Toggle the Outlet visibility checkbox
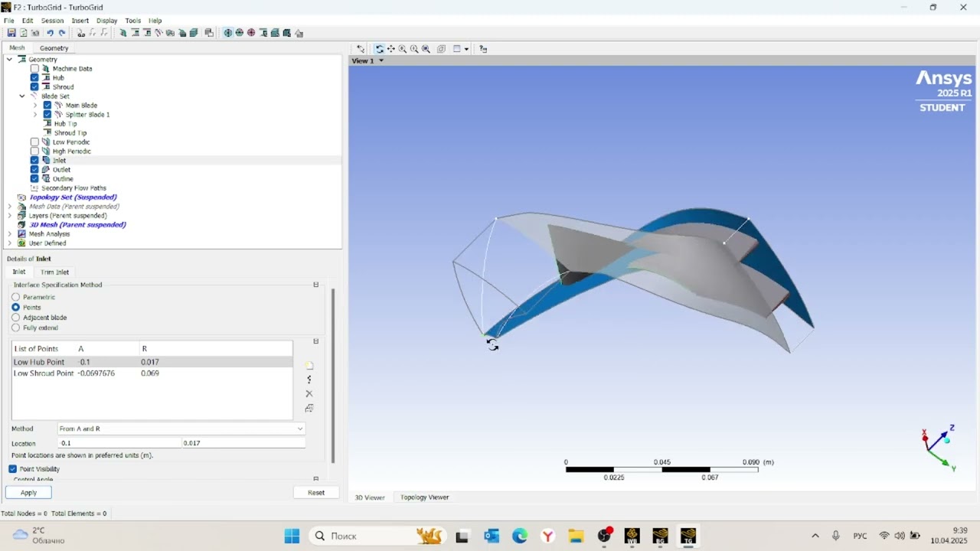Screen dimensions: 980x551 pyautogui.click(x=34, y=170)
